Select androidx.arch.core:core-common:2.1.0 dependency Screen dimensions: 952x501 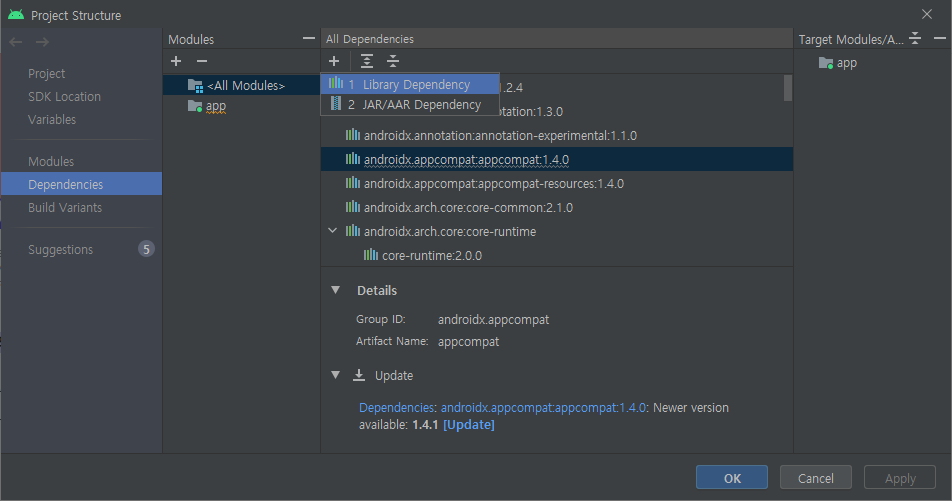click(557, 208)
